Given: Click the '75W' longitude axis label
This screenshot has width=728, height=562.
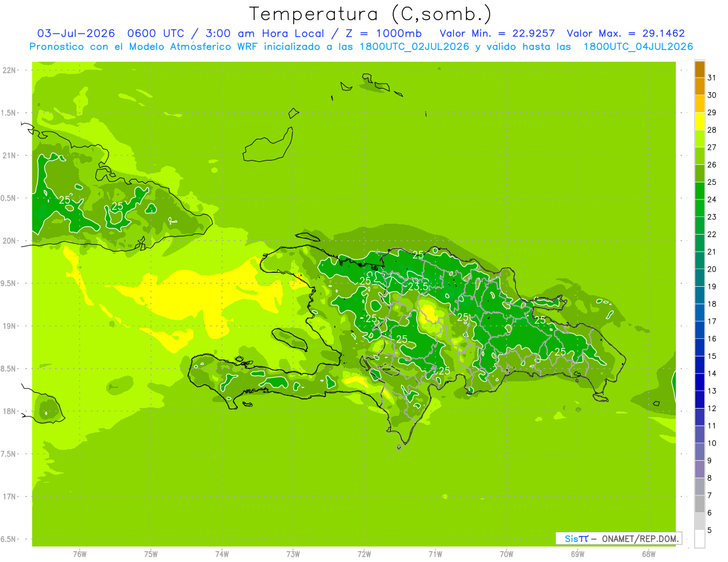Looking at the screenshot, I should click(151, 554).
